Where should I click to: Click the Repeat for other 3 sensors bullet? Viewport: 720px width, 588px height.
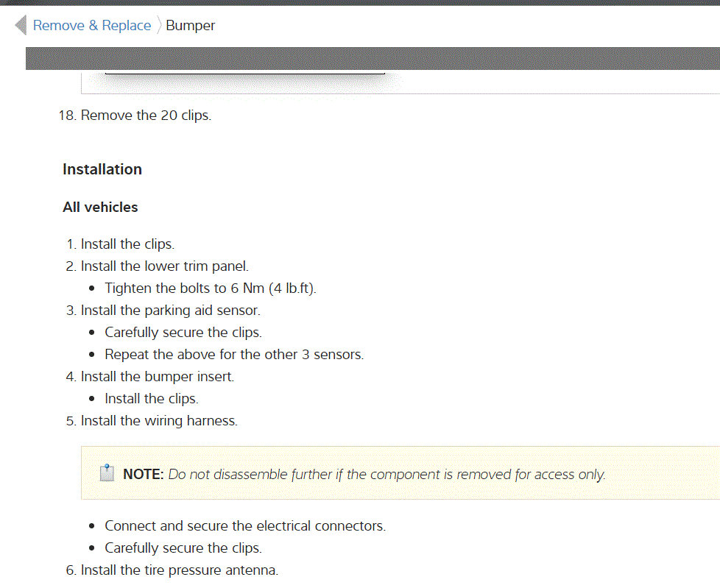tap(234, 355)
